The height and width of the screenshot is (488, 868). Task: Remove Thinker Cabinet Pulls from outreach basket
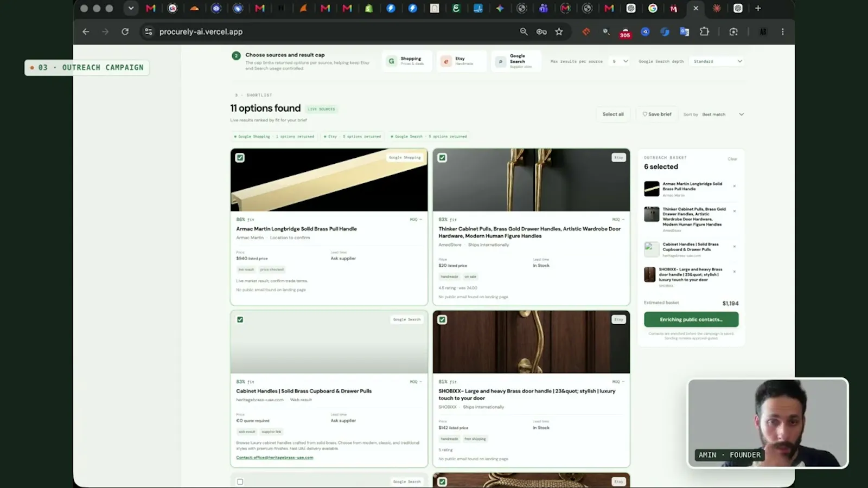(x=734, y=211)
